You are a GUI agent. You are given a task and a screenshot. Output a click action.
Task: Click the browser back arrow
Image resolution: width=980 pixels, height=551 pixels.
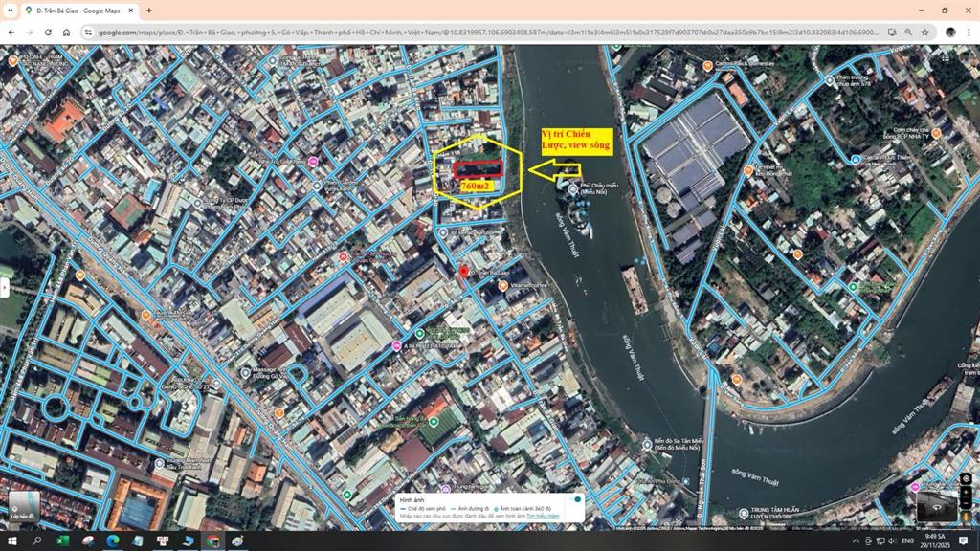point(11,31)
